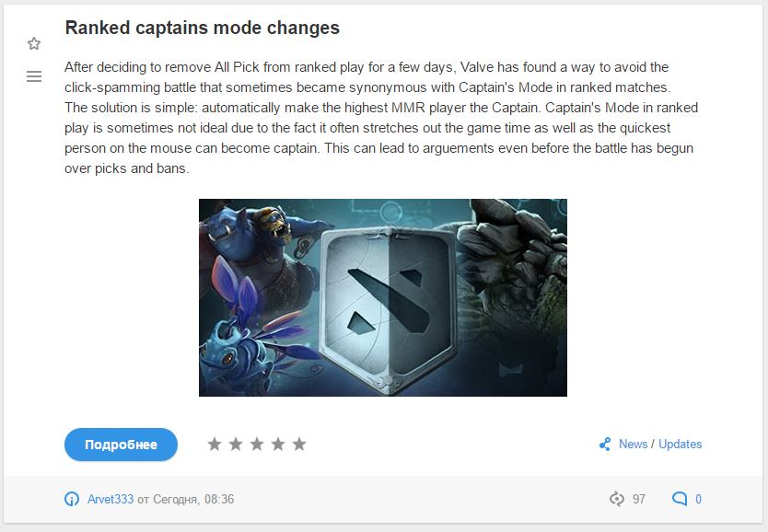Open Arvet333's author profile link
This screenshot has height=532, width=768.
click(111, 499)
